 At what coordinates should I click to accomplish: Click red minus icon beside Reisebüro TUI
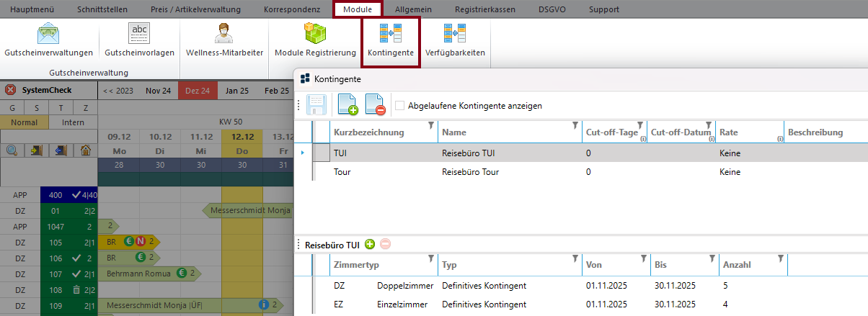coord(385,245)
